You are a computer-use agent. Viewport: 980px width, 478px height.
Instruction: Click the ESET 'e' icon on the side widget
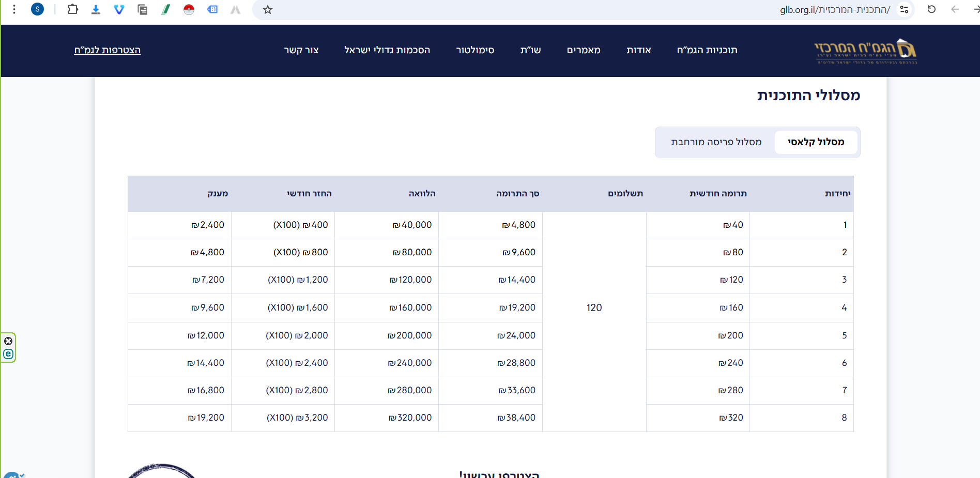(x=8, y=354)
